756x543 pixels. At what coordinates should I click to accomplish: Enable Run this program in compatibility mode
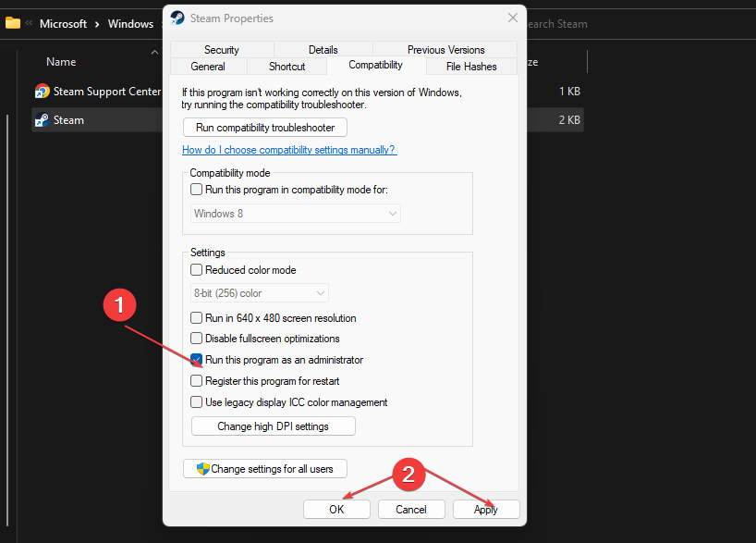(196, 190)
